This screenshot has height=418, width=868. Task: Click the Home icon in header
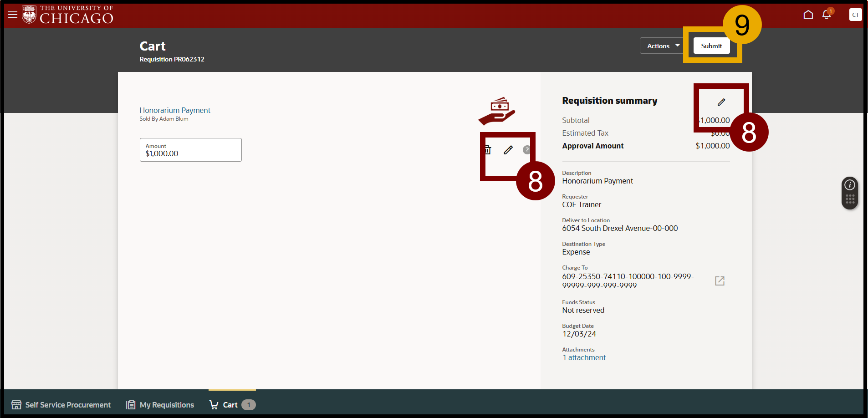coord(808,15)
